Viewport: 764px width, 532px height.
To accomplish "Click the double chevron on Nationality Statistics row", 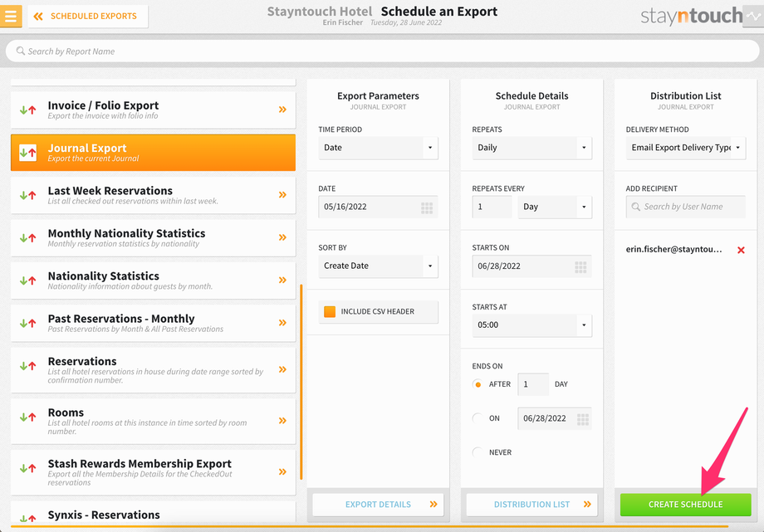I will (282, 281).
